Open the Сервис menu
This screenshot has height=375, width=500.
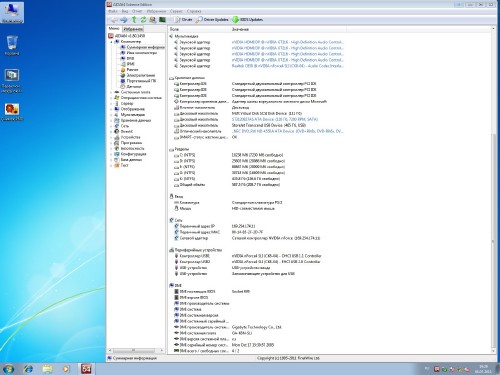pyautogui.click(x=176, y=11)
